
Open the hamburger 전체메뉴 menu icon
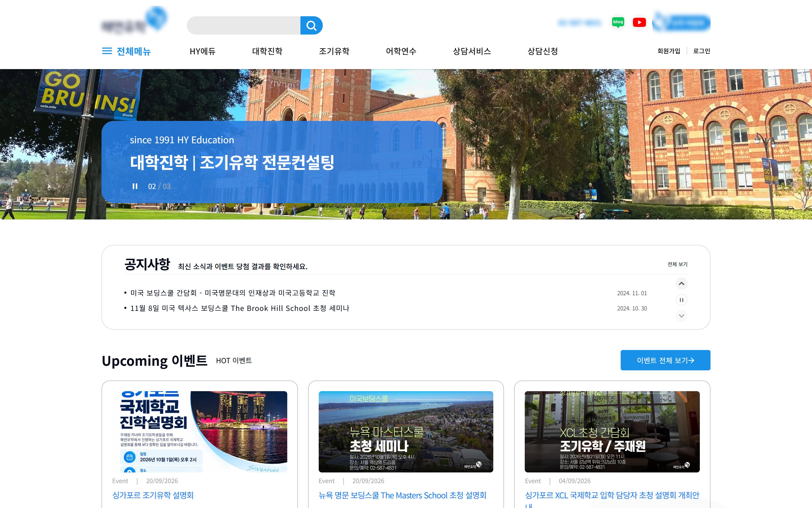[x=107, y=51]
